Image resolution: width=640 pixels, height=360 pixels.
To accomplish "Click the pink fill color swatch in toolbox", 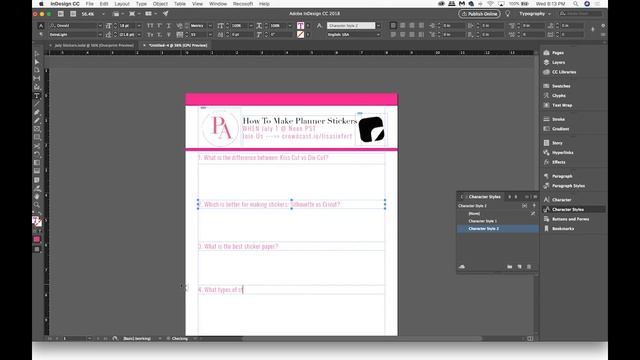I will (37, 239).
